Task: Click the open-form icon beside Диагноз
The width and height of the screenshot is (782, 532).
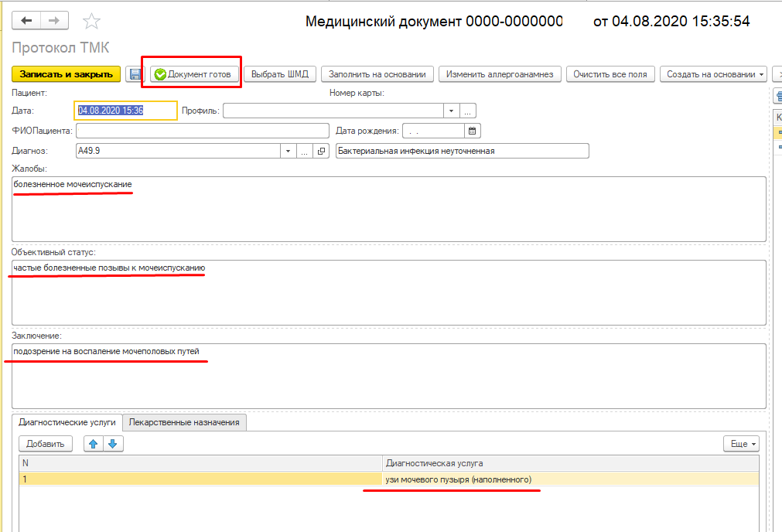Action: coord(322,151)
